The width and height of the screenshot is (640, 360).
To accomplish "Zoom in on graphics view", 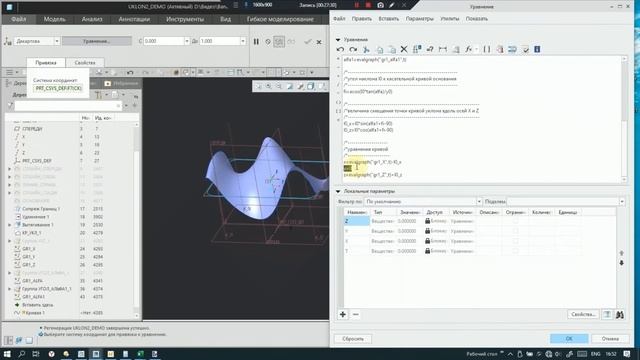I will click(269, 86).
